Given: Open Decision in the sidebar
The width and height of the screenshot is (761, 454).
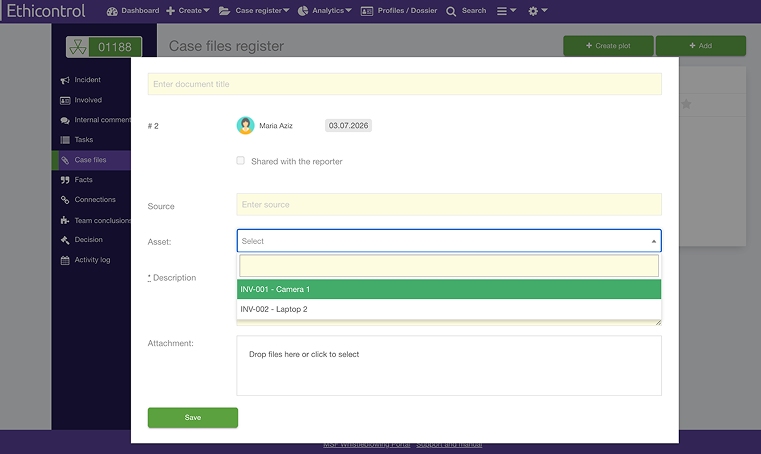Looking at the screenshot, I should [x=88, y=239].
